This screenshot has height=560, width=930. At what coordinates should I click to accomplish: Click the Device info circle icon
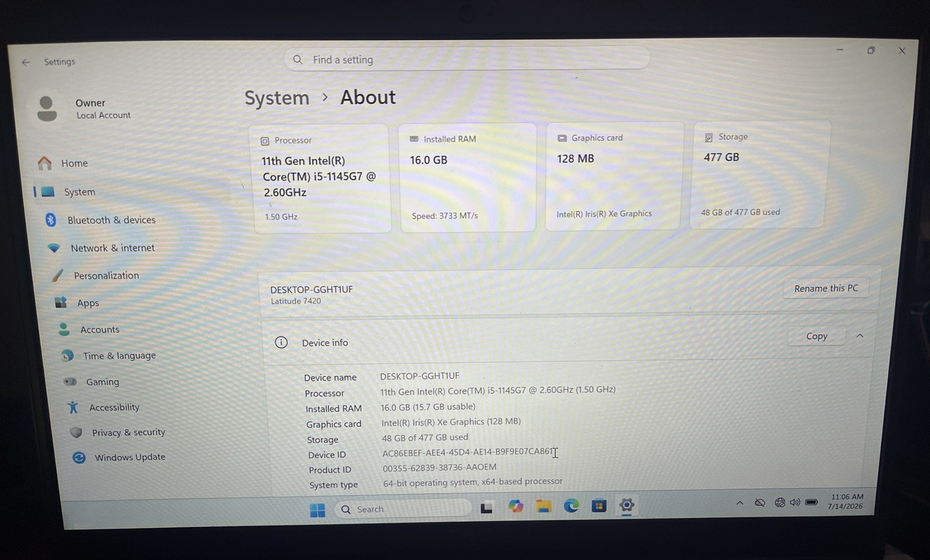281,342
